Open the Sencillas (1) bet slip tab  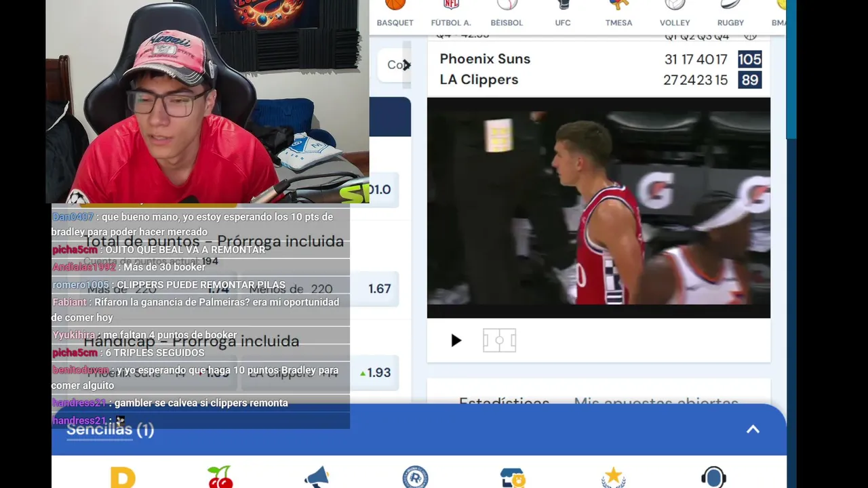110,430
